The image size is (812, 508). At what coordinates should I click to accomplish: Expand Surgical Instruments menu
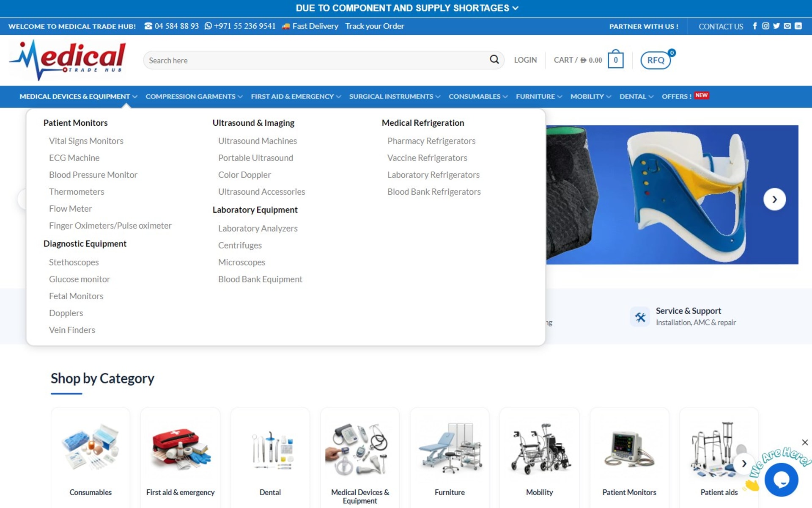tap(395, 97)
